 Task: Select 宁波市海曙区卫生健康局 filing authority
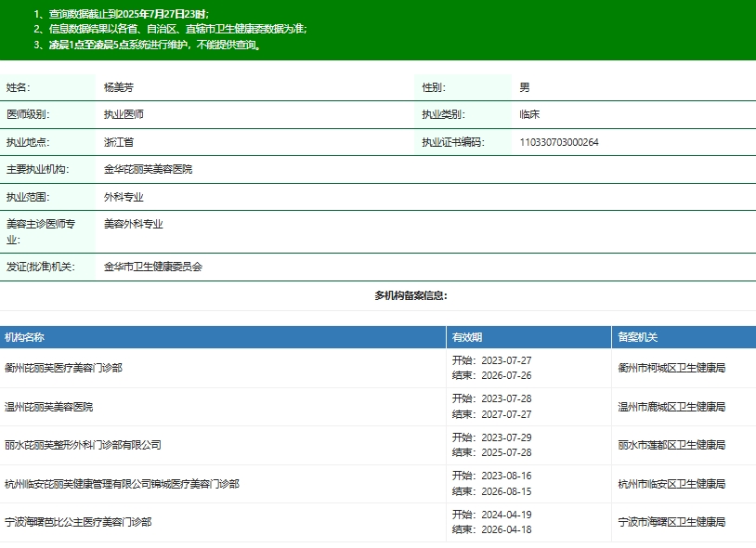point(671,522)
